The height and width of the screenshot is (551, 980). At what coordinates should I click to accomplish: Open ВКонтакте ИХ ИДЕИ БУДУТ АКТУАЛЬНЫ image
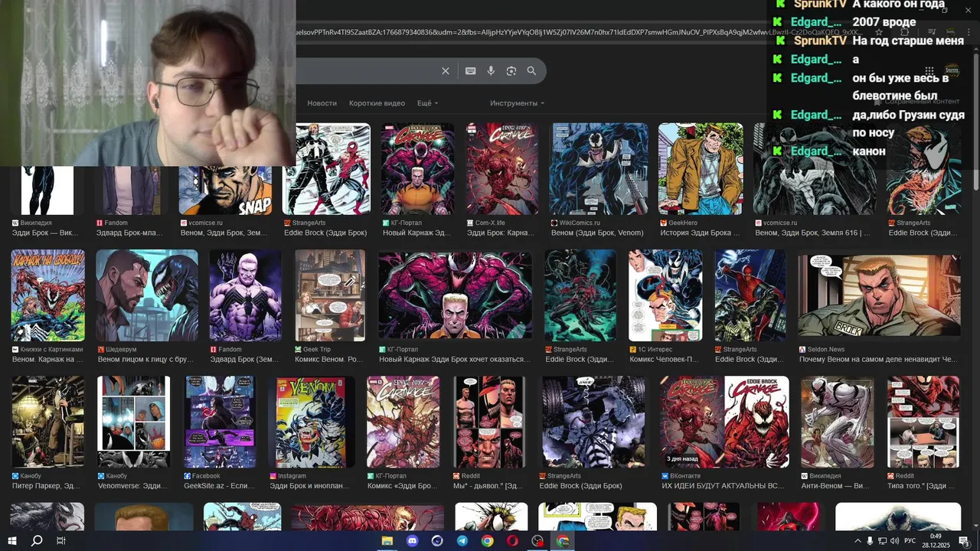point(724,422)
